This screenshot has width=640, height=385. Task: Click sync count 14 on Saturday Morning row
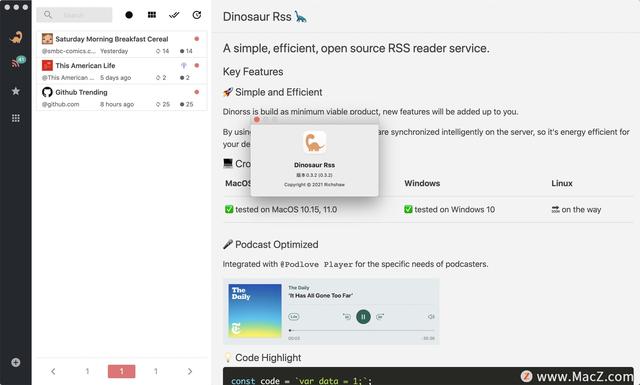[162, 51]
